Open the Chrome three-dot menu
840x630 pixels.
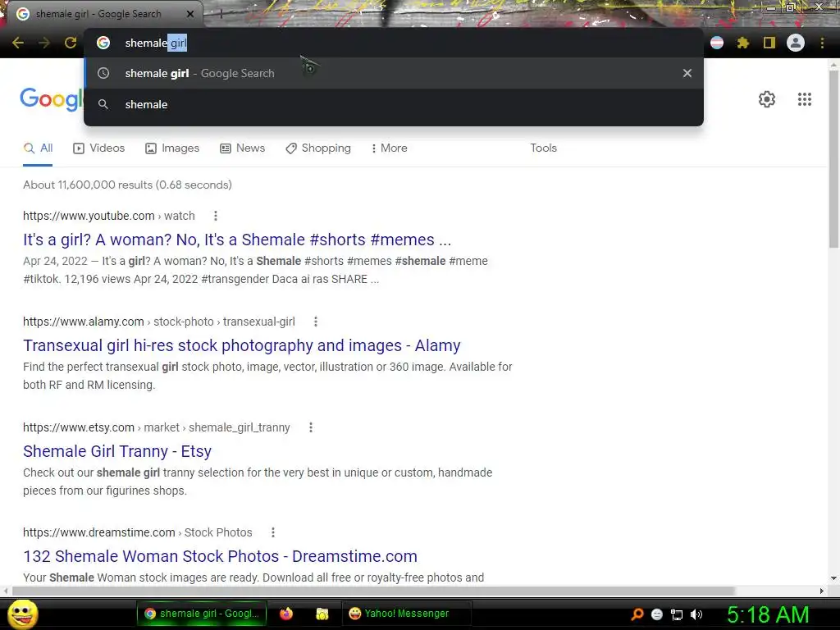point(822,43)
